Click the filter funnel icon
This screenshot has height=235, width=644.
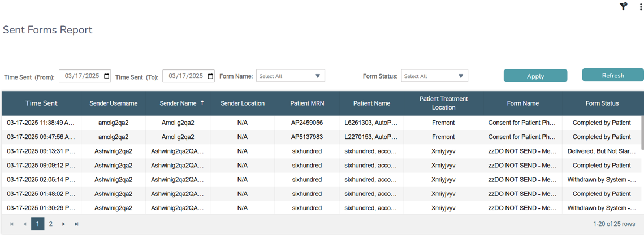[x=623, y=7]
